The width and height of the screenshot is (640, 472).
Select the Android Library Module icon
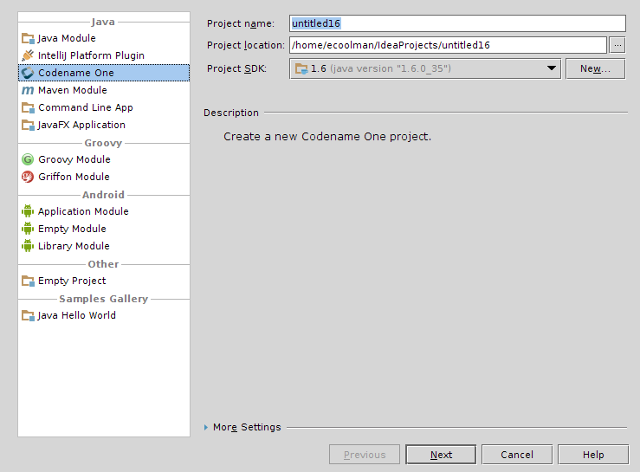click(28, 246)
